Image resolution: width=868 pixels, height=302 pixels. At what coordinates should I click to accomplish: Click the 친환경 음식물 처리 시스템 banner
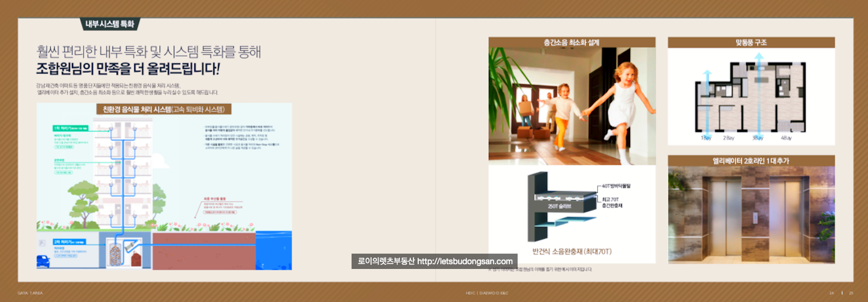click(x=164, y=110)
